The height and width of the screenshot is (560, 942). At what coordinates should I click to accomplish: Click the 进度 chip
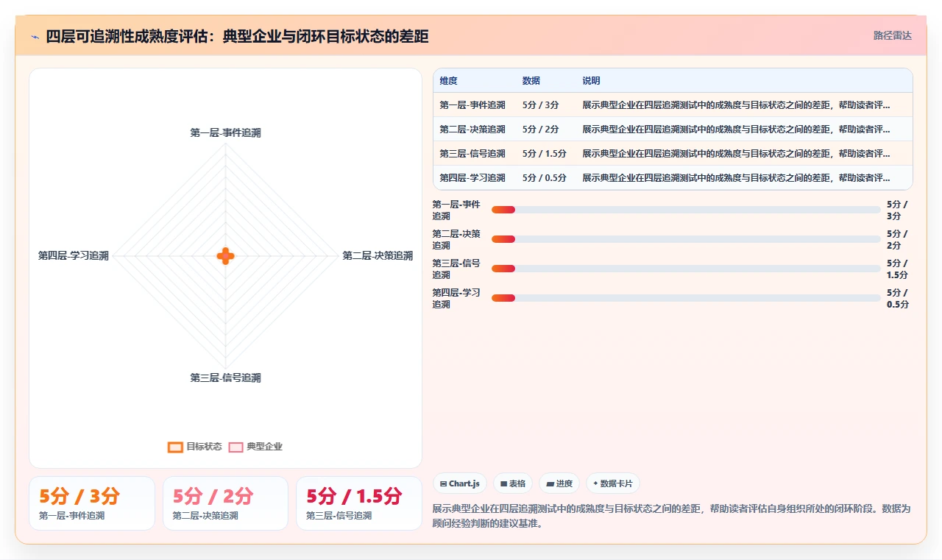[x=559, y=483]
